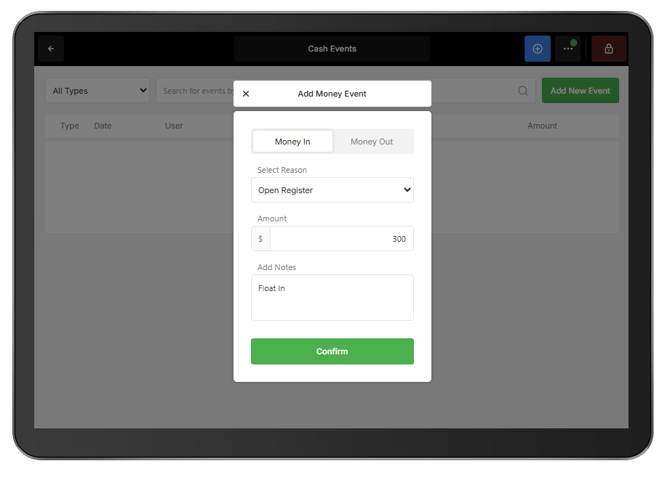The width and height of the screenshot is (670, 477).
Task: Click the Amount input field
Action: 341,239
